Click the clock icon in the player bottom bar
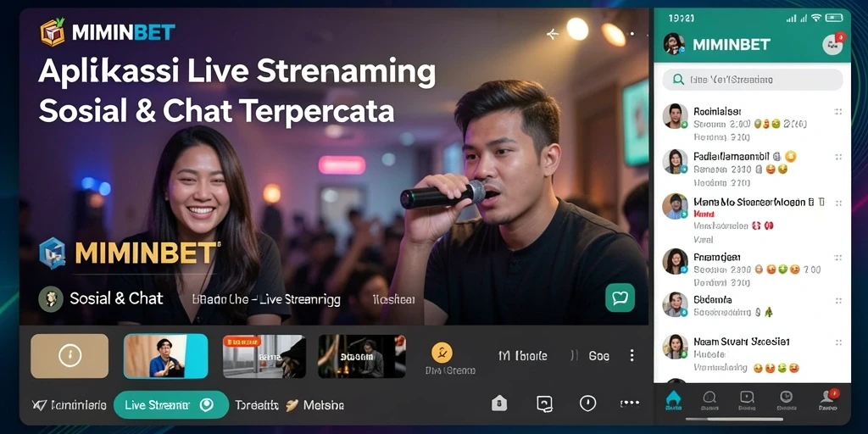Viewport: 868px width, 434px height. click(x=587, y=403)
